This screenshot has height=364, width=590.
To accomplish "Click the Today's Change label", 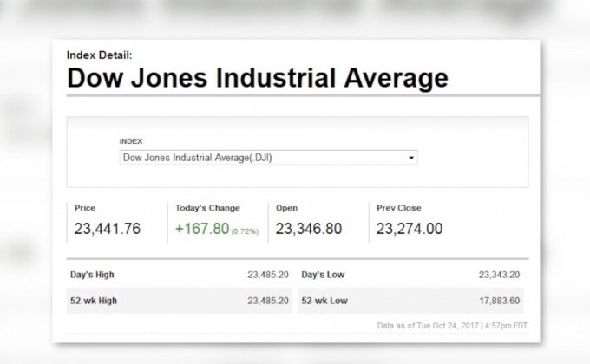I will click(x=207, y=208).
